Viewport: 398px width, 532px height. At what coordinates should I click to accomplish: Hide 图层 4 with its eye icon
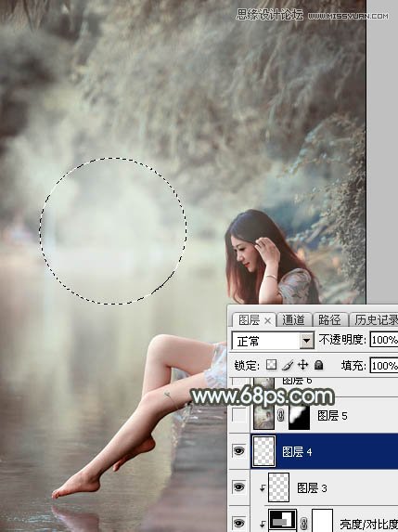pos(239,451)
